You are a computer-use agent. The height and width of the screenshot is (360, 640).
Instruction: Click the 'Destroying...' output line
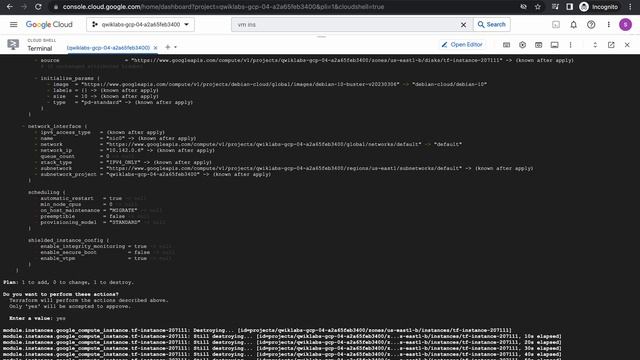257,330
